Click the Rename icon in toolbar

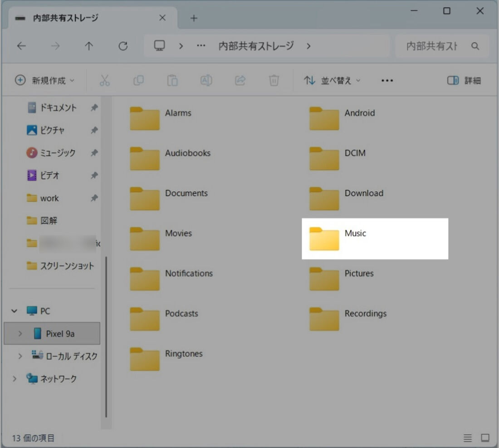(206, 80)
